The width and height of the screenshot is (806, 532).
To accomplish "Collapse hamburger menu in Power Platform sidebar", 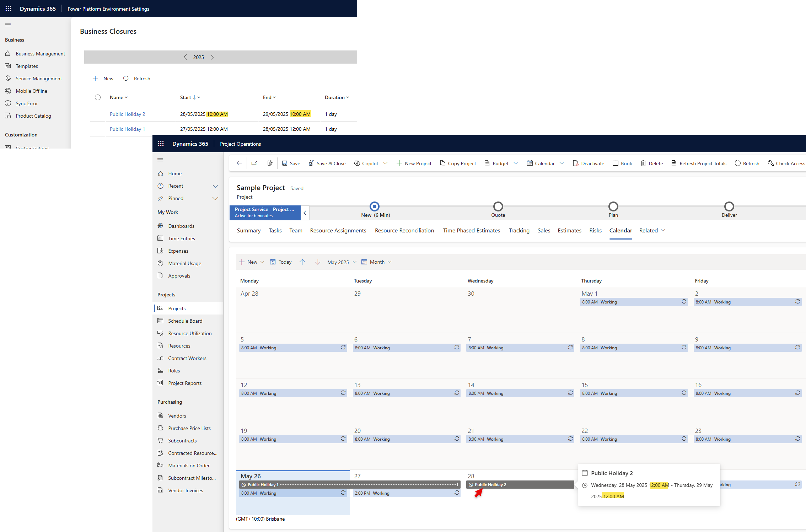I will click(x=8, y=25).
